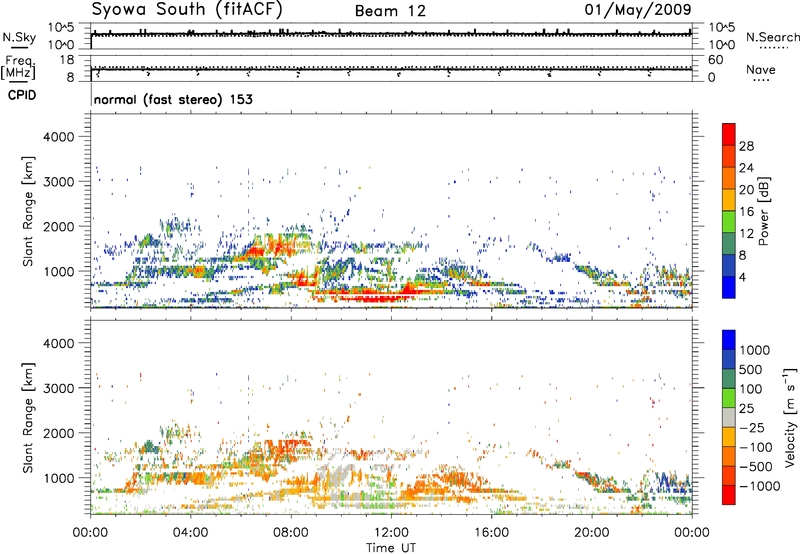Viewport: 800px width, 554px height.
Task: Click the 'CPID' label
Action: coord(22,95)
